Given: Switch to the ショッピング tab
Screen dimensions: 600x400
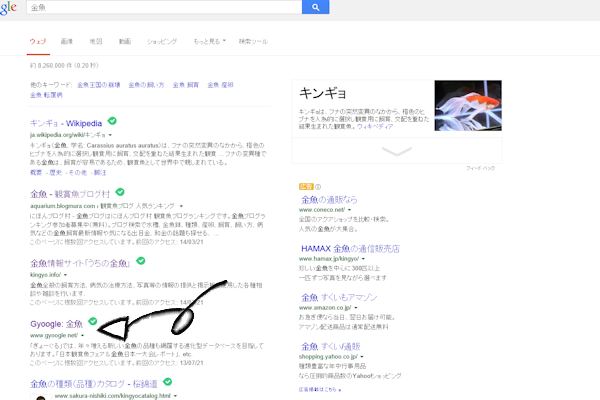Looking at the screenshot, I should 162,41.
